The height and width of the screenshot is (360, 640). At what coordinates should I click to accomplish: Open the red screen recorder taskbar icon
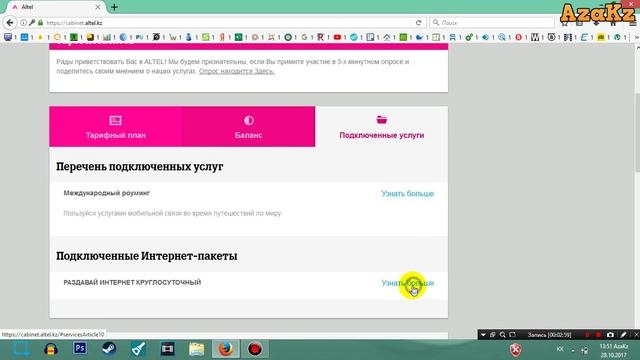tap(255, 349)
